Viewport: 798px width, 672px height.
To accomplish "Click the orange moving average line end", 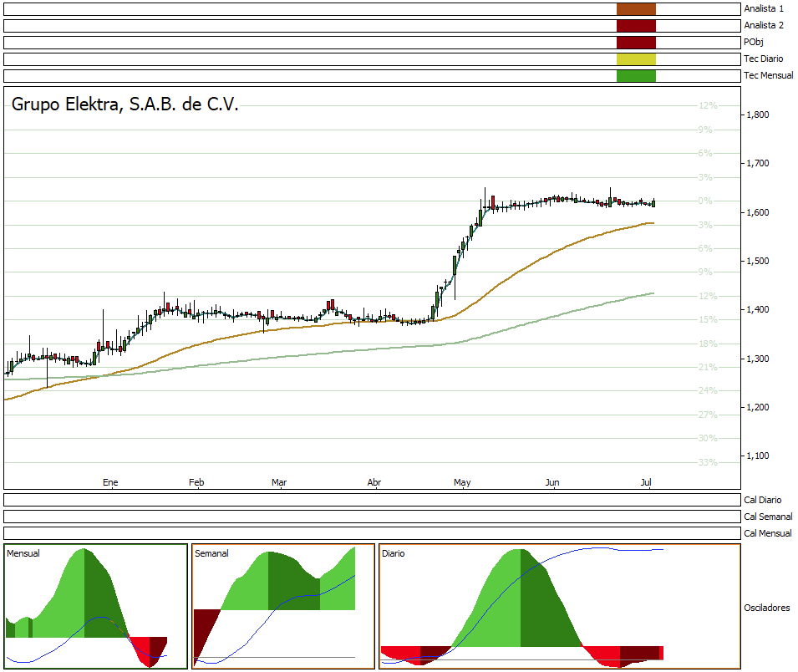I will click(x=653, y=223).
